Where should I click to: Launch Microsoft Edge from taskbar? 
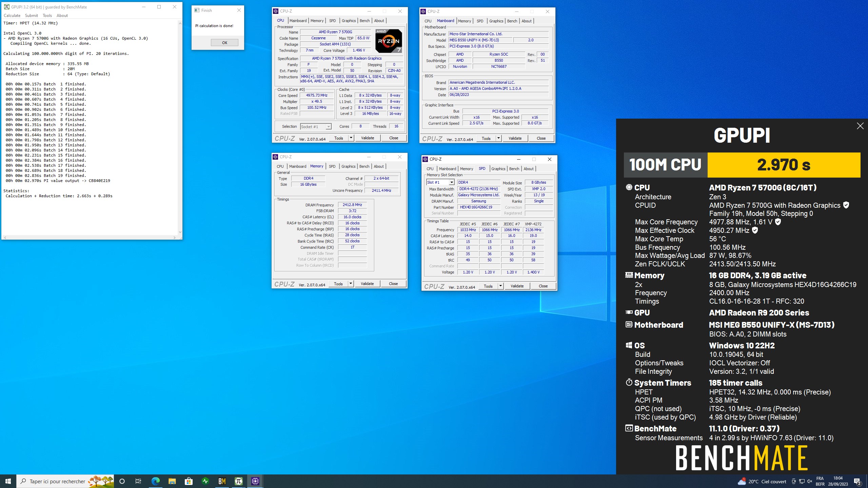[155, 481]
